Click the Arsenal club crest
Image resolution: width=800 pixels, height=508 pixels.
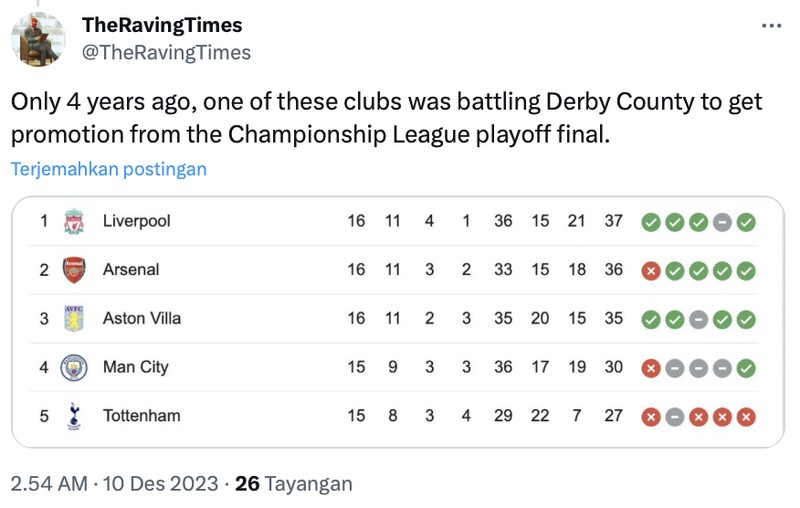coord(73,270)
